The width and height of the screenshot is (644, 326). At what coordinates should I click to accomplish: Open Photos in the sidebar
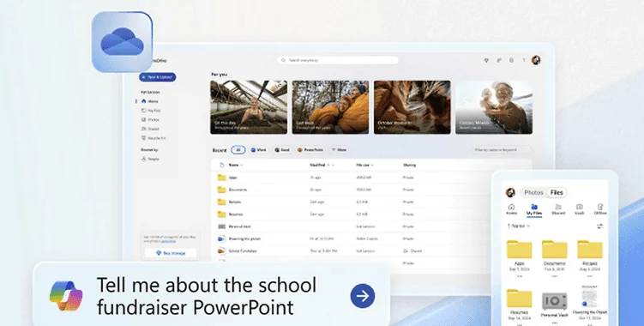tap(150, 119)
